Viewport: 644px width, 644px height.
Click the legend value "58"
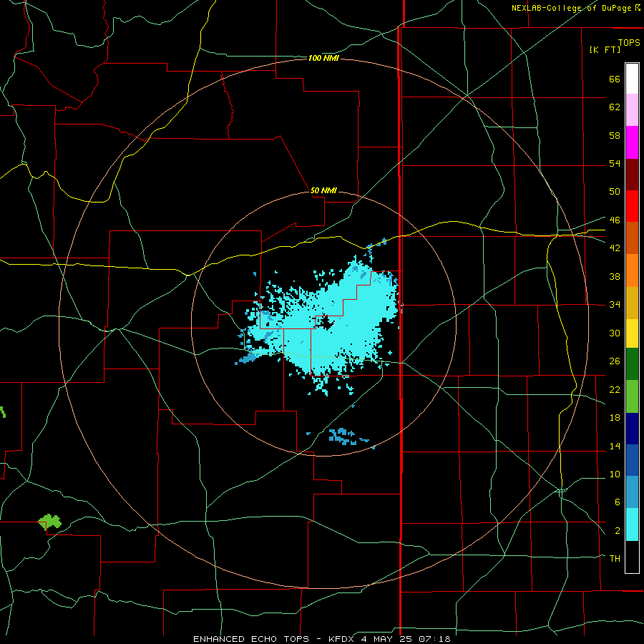615,135
